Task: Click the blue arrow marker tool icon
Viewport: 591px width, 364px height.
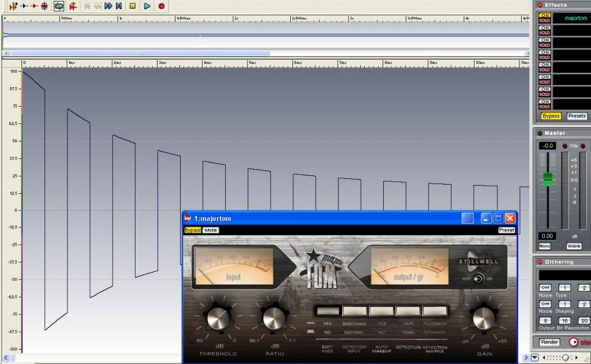Action: (x=24, y=6)
